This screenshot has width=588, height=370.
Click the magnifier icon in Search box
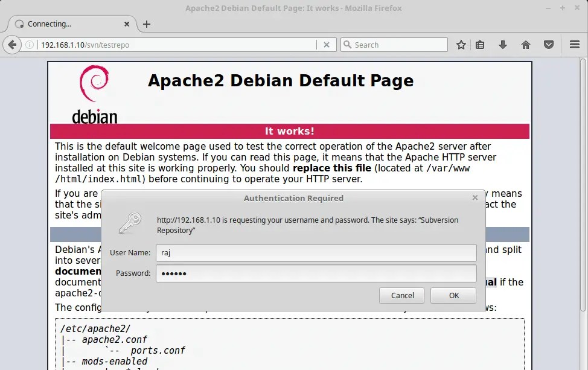[347, 45]
